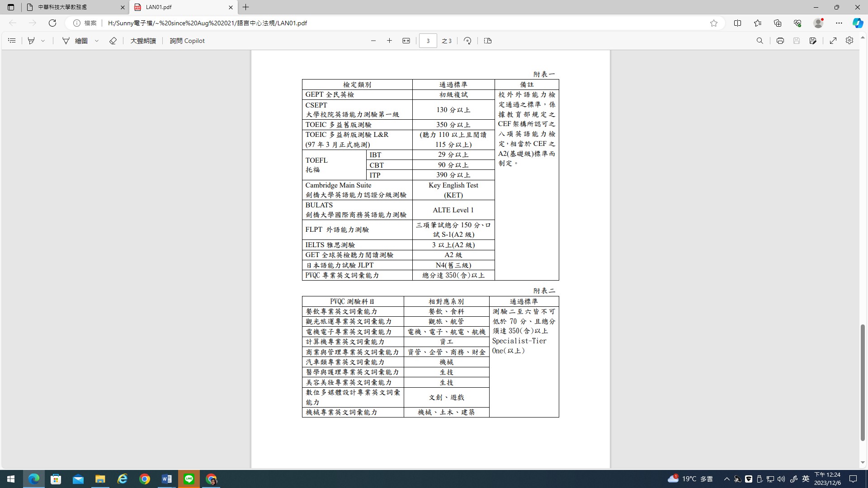This screenshot has width=868, height=488.
Task: Open browser collections
Action: point(778,23)
